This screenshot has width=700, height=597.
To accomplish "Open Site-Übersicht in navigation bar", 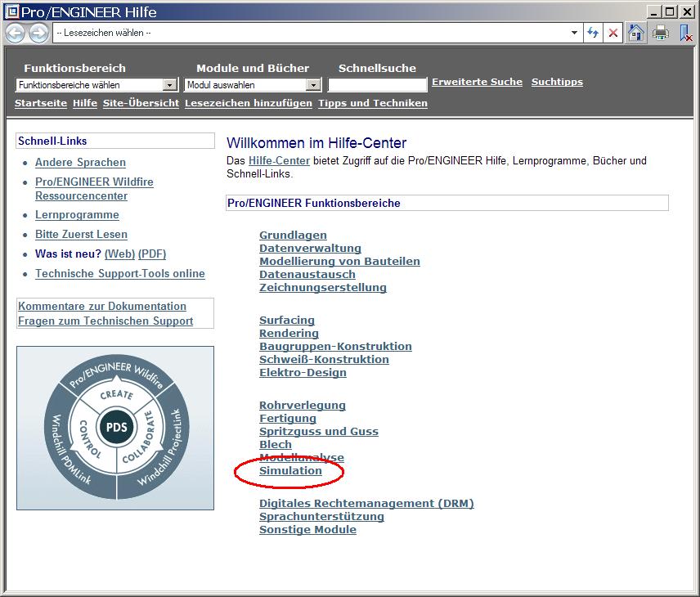I will point(141,103).
